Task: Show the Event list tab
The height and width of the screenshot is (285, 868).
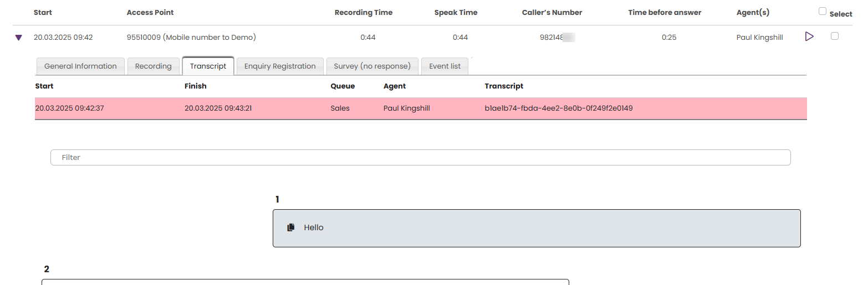Action: (x=445, y=66)
